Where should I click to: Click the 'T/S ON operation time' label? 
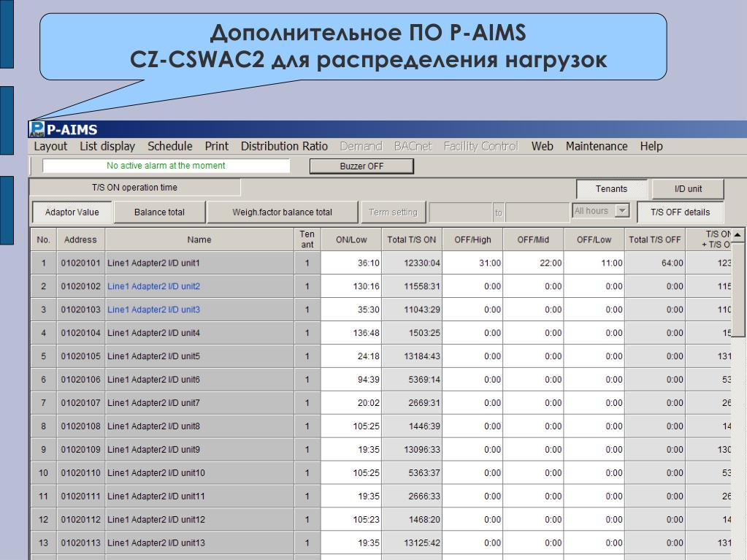point(134,188)
